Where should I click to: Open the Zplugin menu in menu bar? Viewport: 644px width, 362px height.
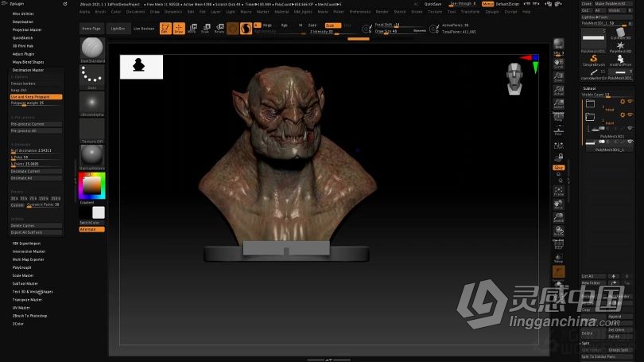pos(492,12)
